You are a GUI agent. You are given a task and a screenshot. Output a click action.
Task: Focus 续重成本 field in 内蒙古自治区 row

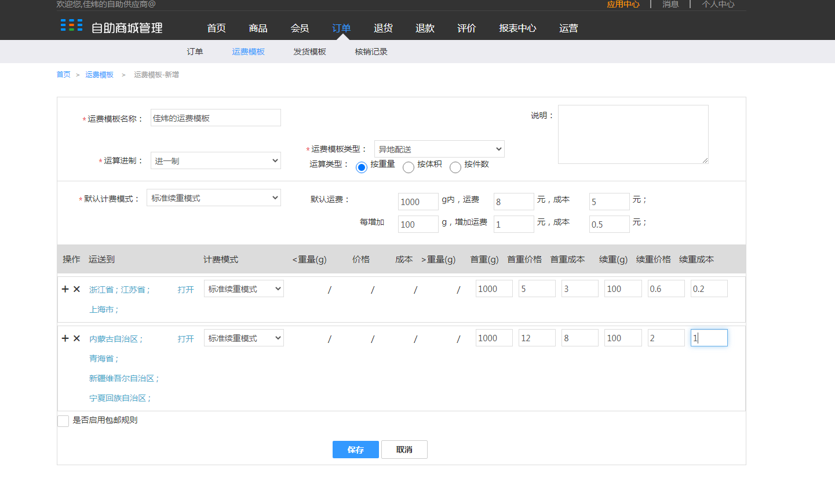tap(709, 338)
